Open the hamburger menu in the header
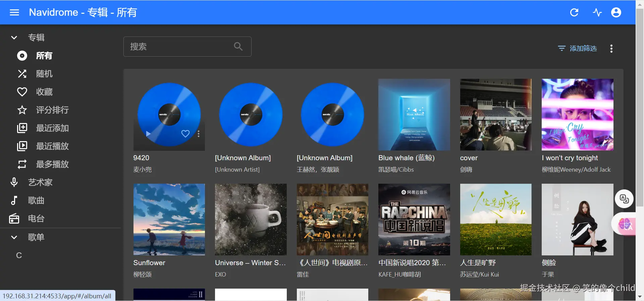The image size is (644, 301). tap(14, 12)
